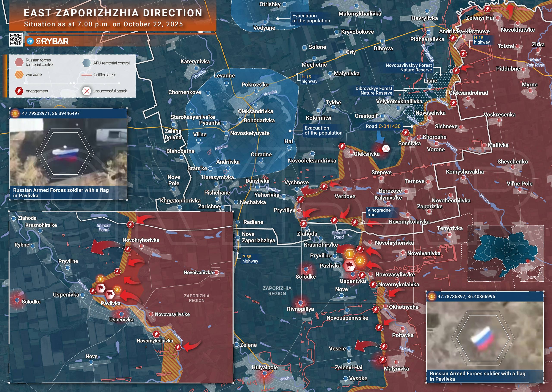Click the Road C-041430 label
The height and width of the screenshot is (392, 552).
point(383,126)
